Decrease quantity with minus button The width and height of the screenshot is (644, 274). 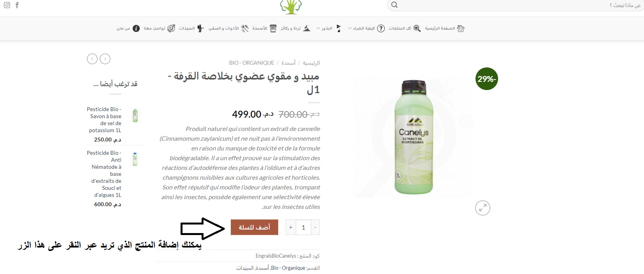tap(315, 227)
